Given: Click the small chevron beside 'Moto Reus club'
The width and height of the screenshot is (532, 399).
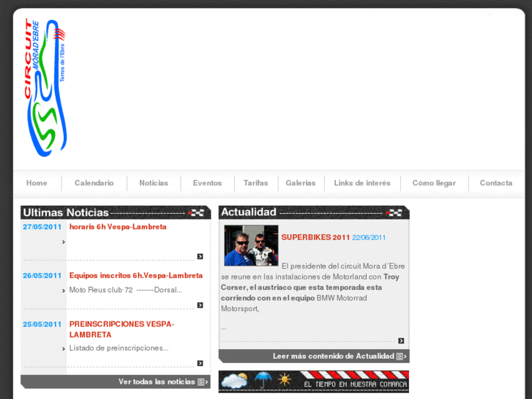Looking at the screenshot, I should 64,291.
